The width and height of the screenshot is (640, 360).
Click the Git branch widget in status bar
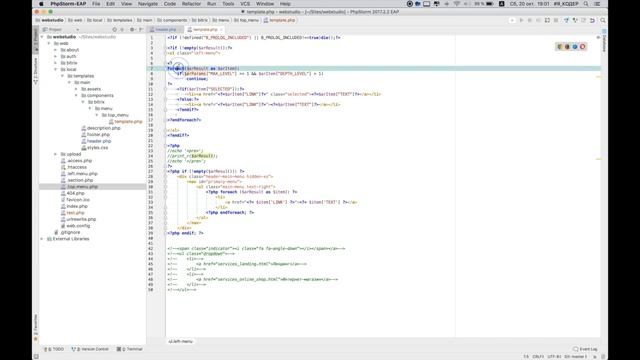[x=575, y=357]
